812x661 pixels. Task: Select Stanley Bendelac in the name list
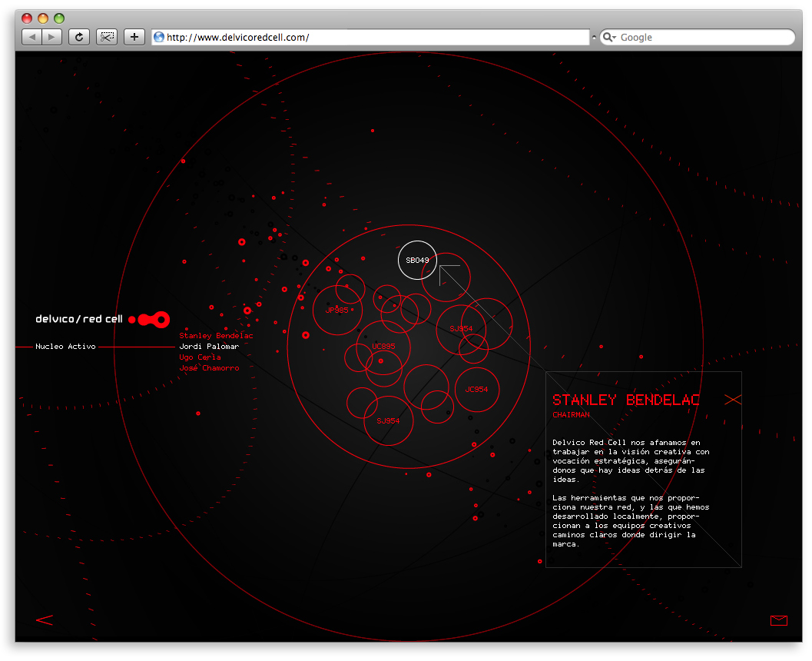pyautogui.click(x=216, y=336)
